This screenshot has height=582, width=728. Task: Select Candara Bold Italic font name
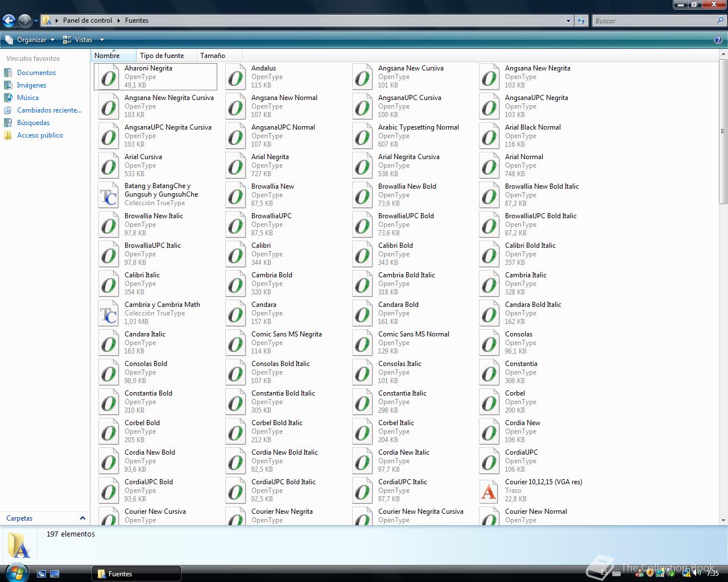click(533, 305)
